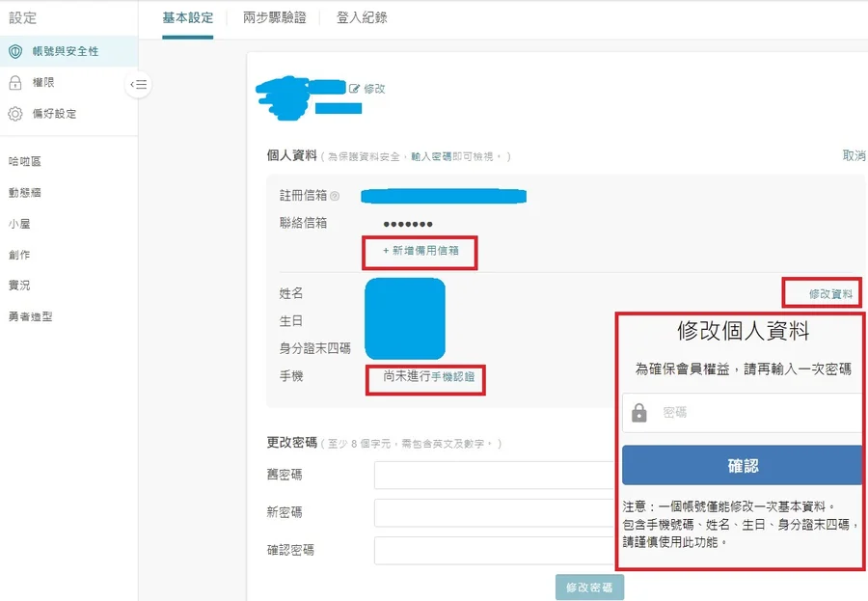Viewport: 868px width, 601px height.
Task: Open the 登入紀錄 tab
Action: pyautogui.click(x=362, y=17)
